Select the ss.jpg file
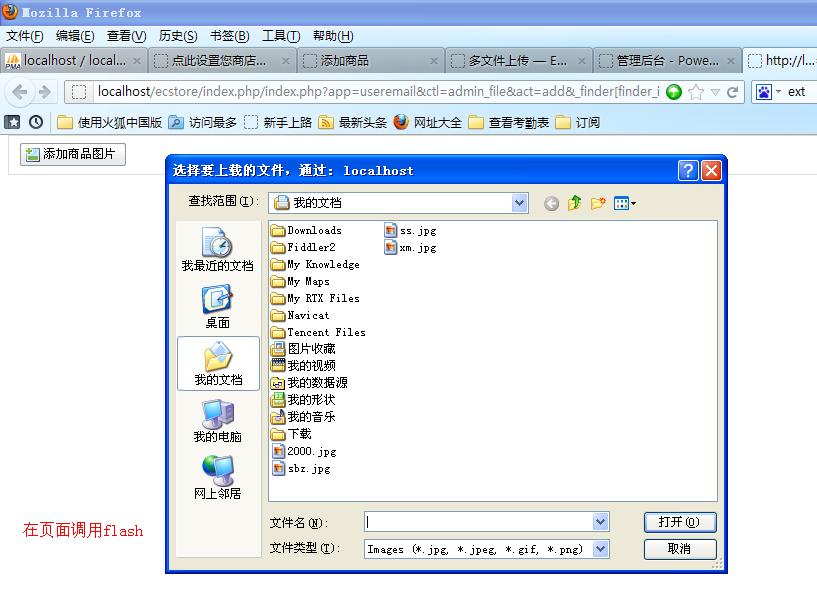817x616 pixels. click(410, 231)
